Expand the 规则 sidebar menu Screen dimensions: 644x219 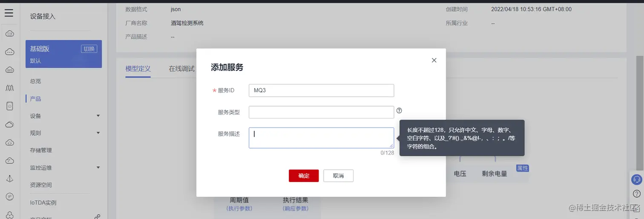[x=98, y=133]
